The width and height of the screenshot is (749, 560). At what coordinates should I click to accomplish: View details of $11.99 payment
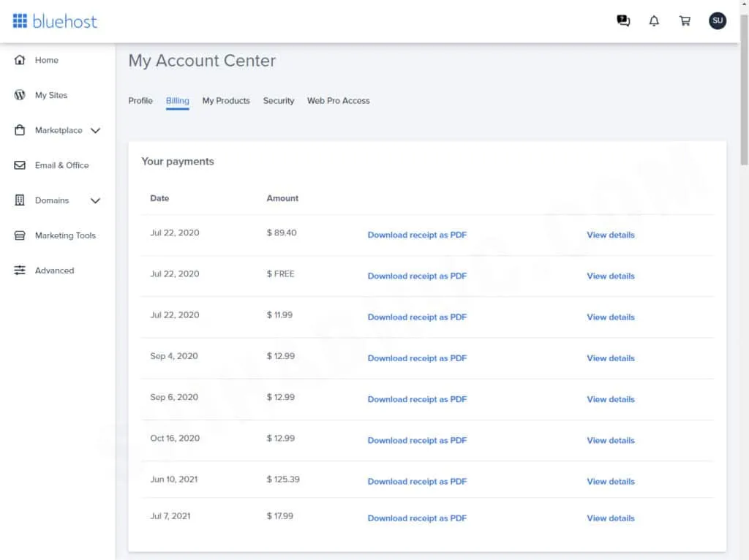click(611, 317)
